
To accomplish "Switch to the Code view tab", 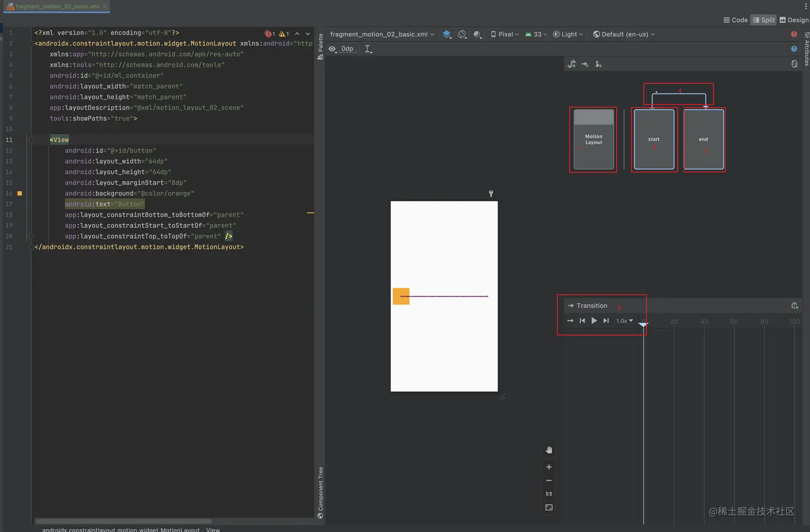I will tap(735, 20).
